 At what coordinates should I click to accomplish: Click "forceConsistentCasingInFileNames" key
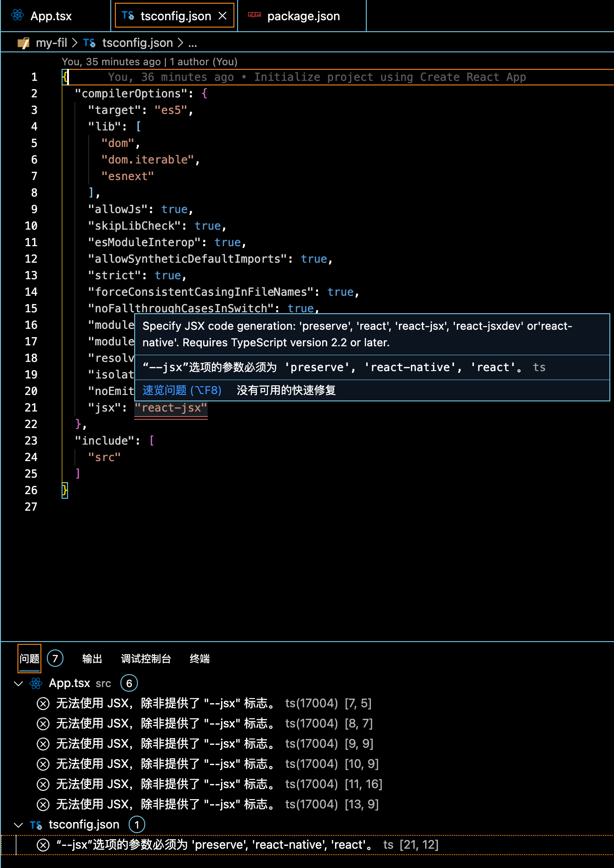(200, 292)
